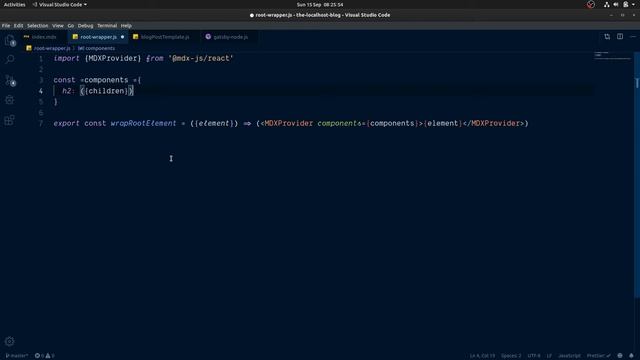640x360 pixels.
Task: Click Ln 4, Col 19 cursor position indicator
Action: coord(482,356)
